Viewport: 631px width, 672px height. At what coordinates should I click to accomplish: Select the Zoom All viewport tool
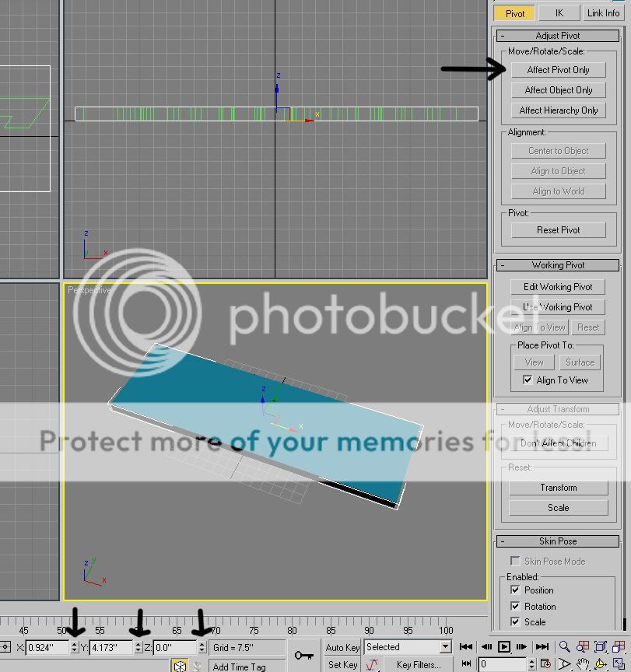[583, 646]
